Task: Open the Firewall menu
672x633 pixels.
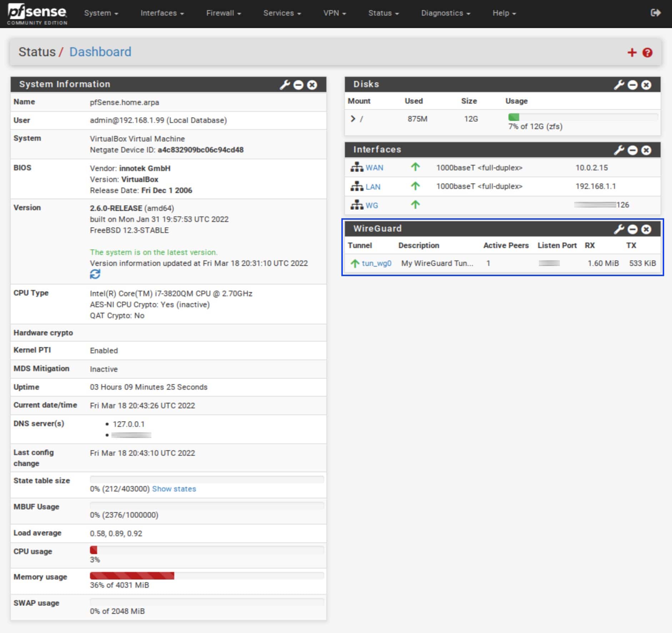Action: point(224,13)
